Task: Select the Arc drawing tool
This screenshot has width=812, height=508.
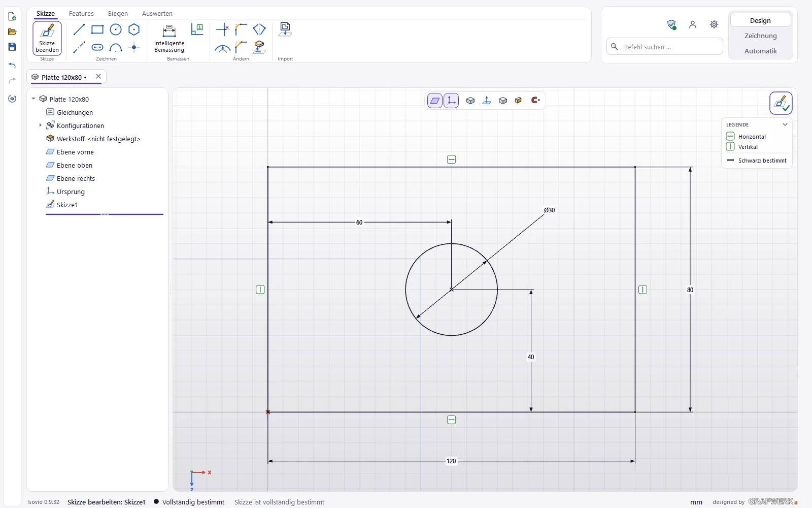Action: pyautogui.click(x=116, y=48)
